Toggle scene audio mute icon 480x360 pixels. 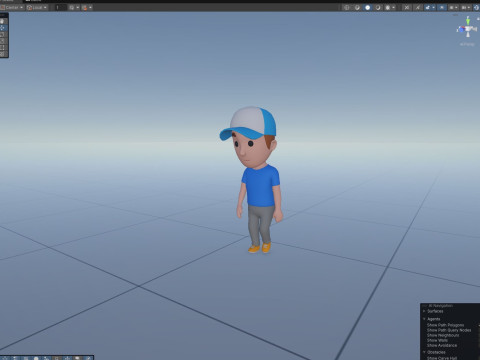tap(418, 7)
